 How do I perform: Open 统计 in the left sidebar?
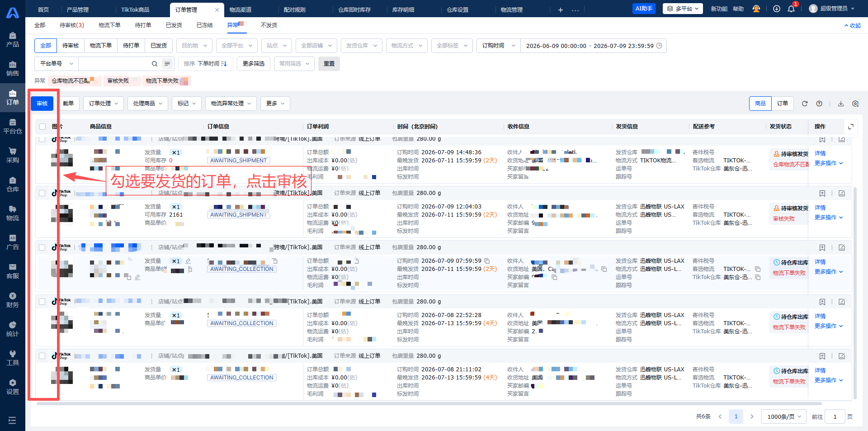[13, 329]
